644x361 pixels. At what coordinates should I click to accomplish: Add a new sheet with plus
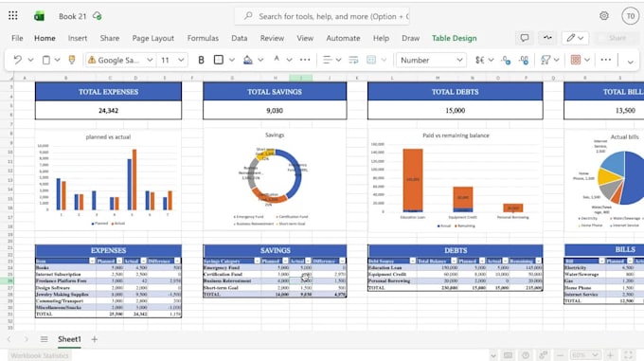tap(94, 339)
